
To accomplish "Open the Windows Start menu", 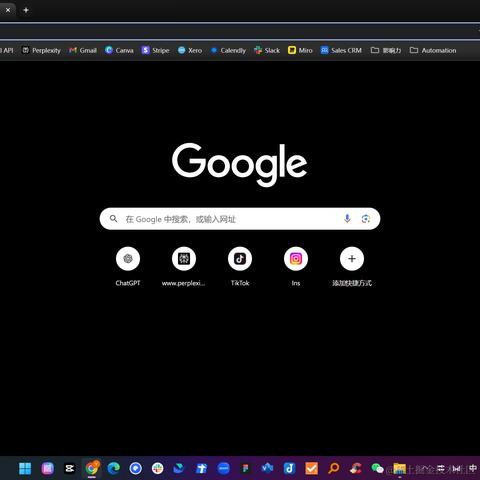I will click(25, 468).
